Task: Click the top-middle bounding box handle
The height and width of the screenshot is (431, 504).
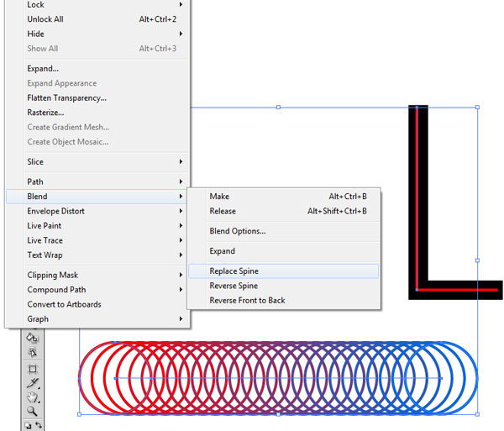Action: [x=278, y=107]
